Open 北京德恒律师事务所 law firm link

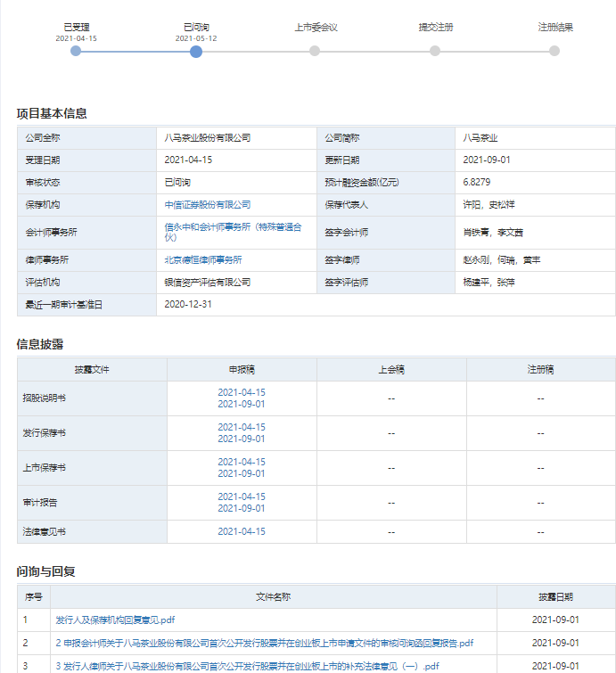203,259
